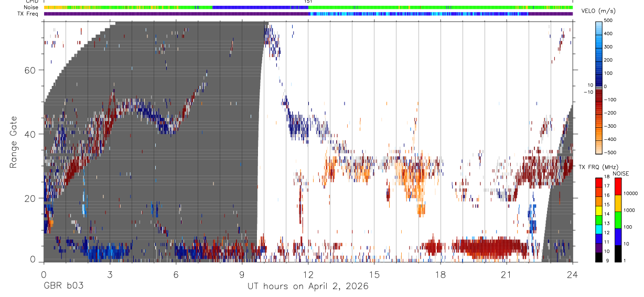Click the '500' velocity colorbar label

click(608, 21)
